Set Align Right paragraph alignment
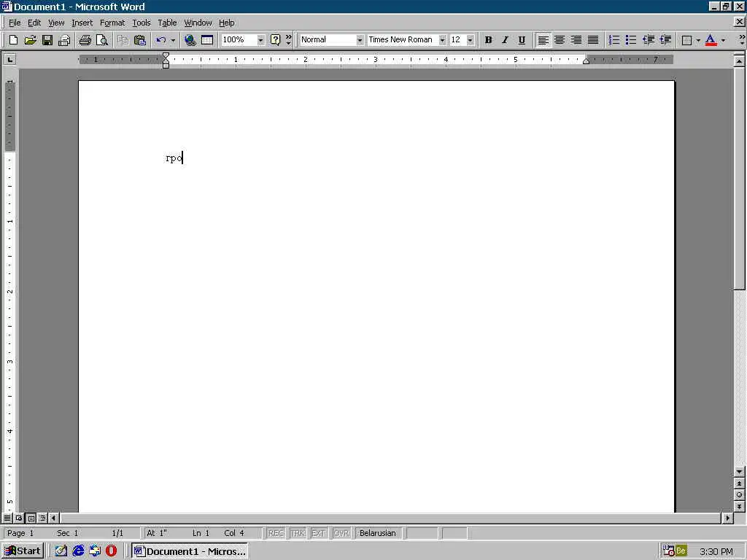Viewport: 747px width, 560px height. point(576,40)
